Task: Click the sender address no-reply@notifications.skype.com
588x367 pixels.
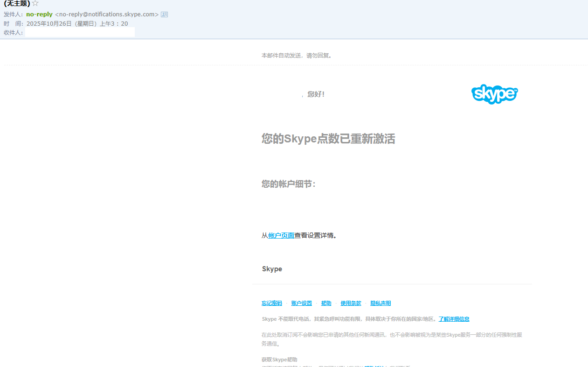Action: pos(107,14)
